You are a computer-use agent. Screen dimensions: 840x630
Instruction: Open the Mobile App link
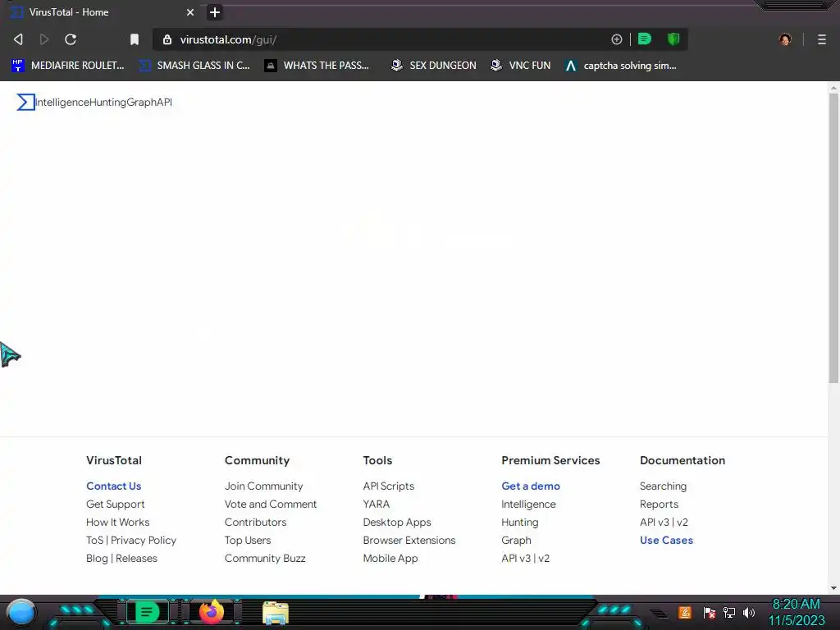pyautogui.click(x=390, y=558)
